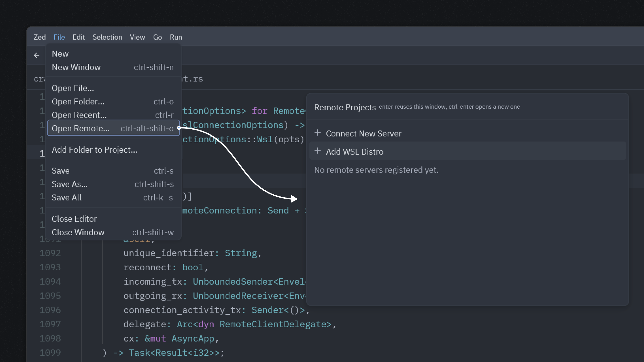Open the Run menu
Screen dimensions: 644x362
coord(176,37)
